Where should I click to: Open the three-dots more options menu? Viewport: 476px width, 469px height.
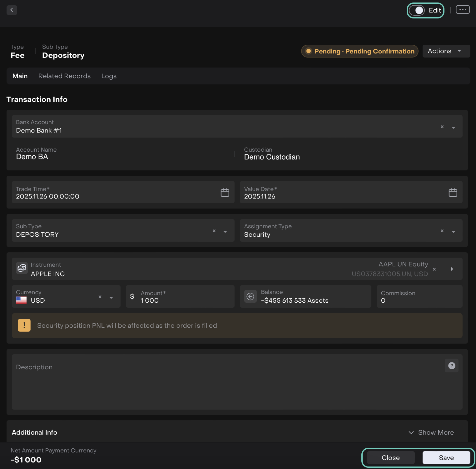[463, 10]
